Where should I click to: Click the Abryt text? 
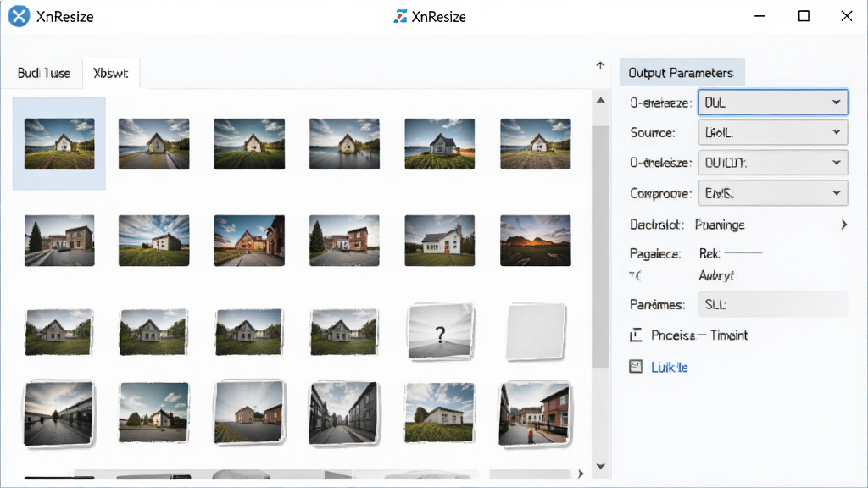[716, 275]
